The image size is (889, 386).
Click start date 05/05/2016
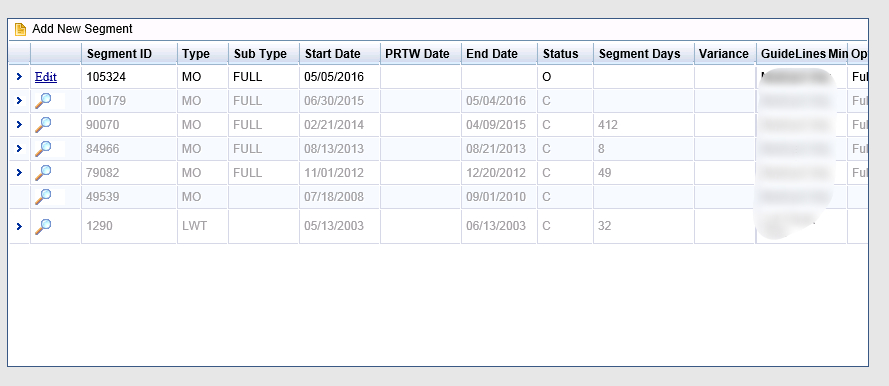334,77
